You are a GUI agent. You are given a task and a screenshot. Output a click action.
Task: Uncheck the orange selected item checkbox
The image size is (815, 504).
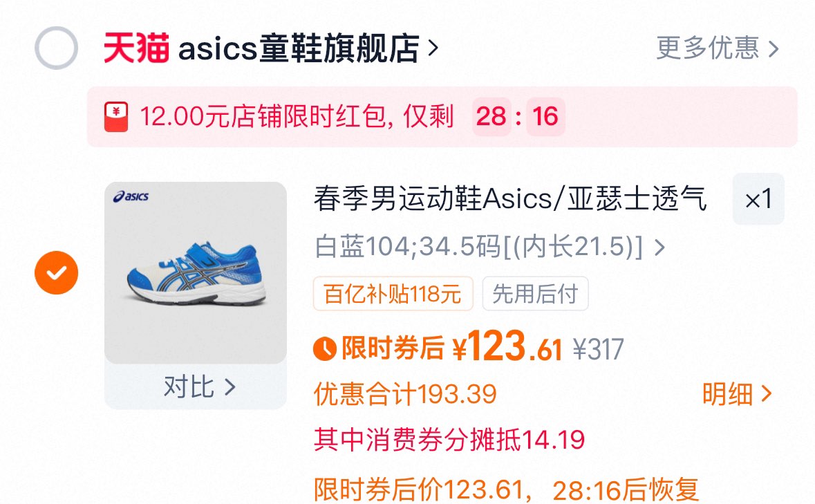tap(56, 273)
